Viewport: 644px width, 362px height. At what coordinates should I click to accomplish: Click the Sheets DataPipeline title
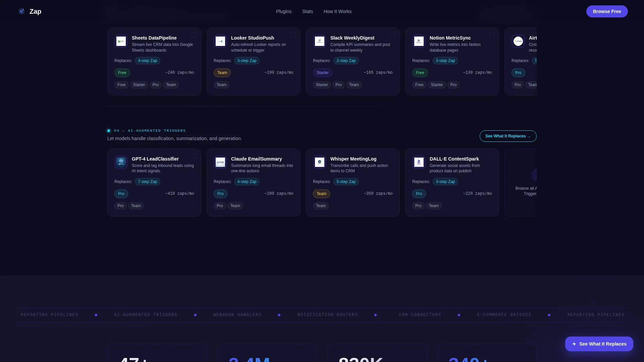[154, 38]
